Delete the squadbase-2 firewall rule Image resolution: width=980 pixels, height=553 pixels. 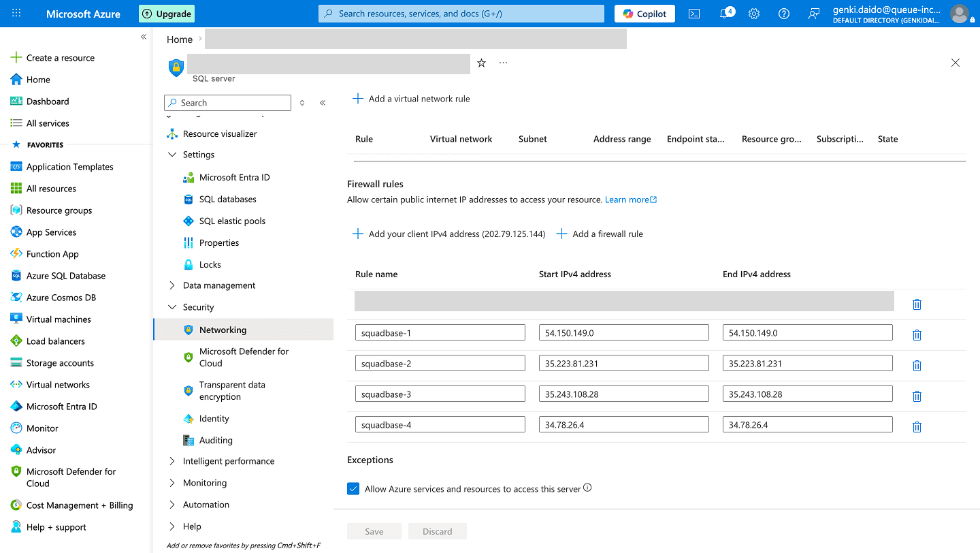pyautogui.click(x=917, y=366)
